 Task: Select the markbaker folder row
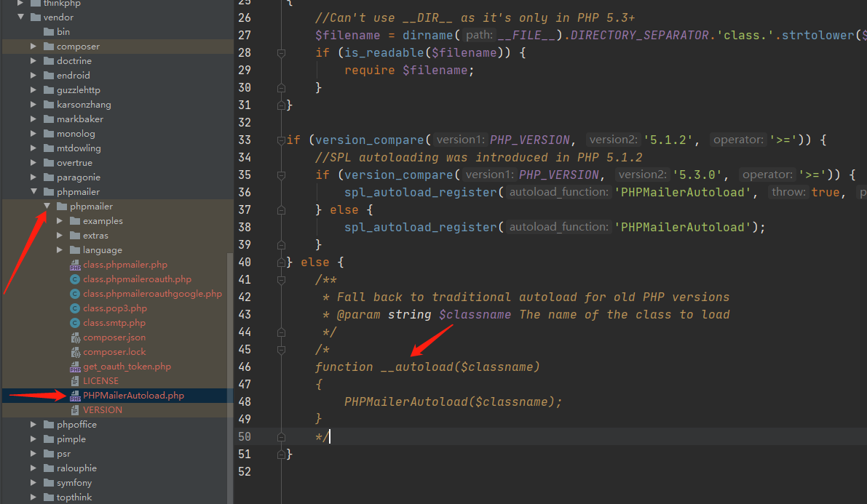(x=118, y=119)
